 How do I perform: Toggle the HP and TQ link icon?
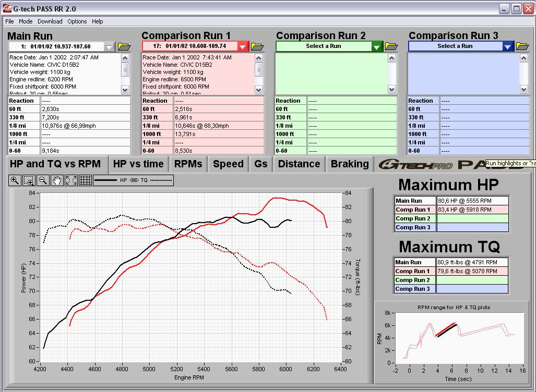[134, 180]
